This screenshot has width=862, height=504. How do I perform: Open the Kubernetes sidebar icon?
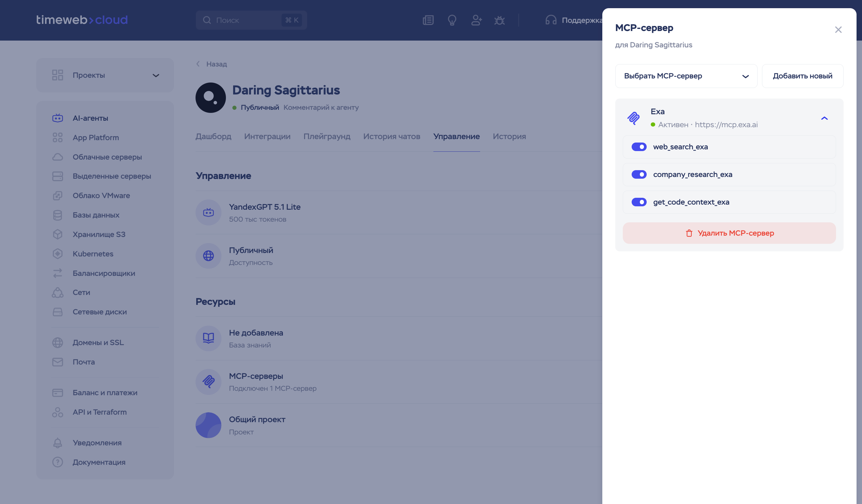(x=57, y=254)
